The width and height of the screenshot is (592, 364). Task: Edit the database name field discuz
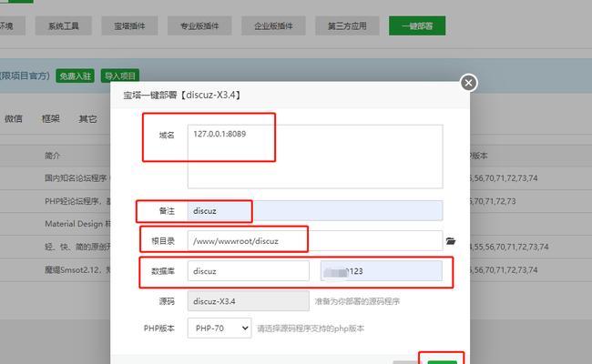248,271
